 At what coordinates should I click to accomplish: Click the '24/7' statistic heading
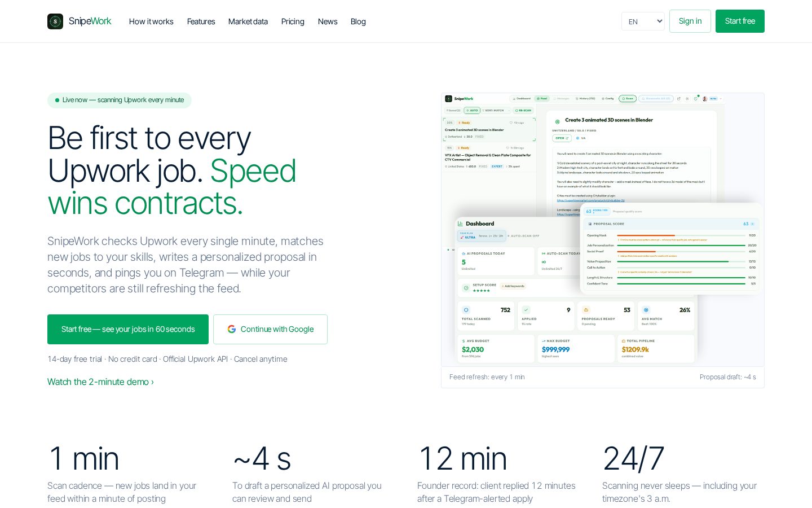point(633,458)
